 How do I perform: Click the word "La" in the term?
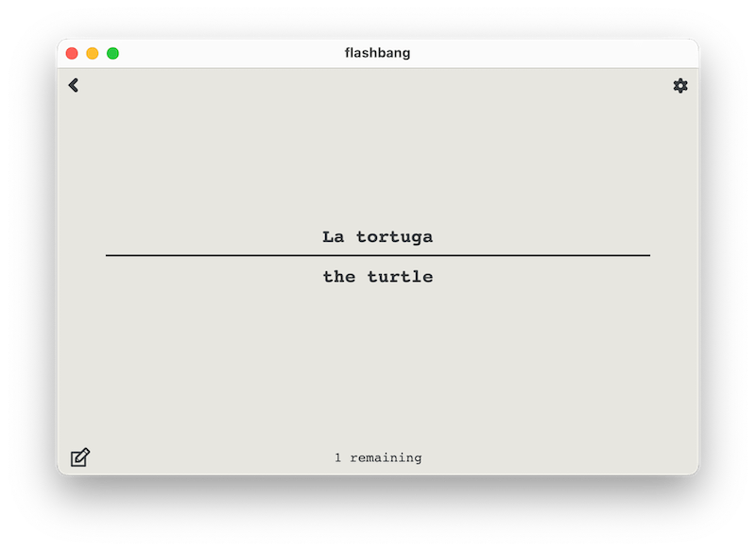(333, 236)
